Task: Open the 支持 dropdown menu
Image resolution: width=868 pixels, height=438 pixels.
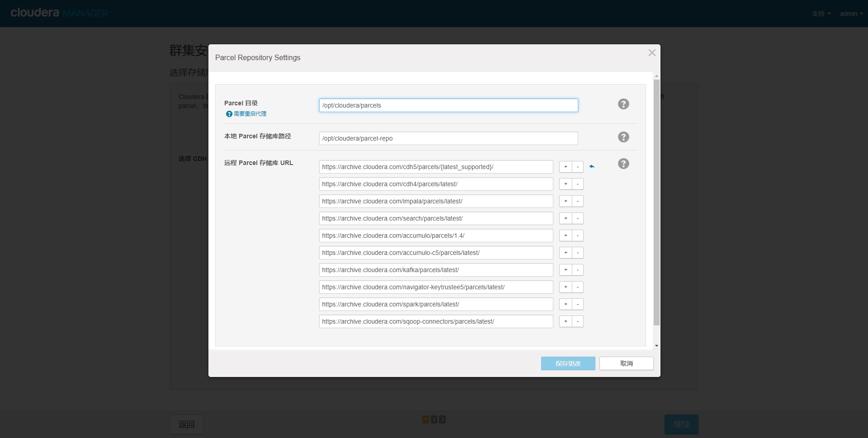Action: pyautogui.click(x=821, y=14)
